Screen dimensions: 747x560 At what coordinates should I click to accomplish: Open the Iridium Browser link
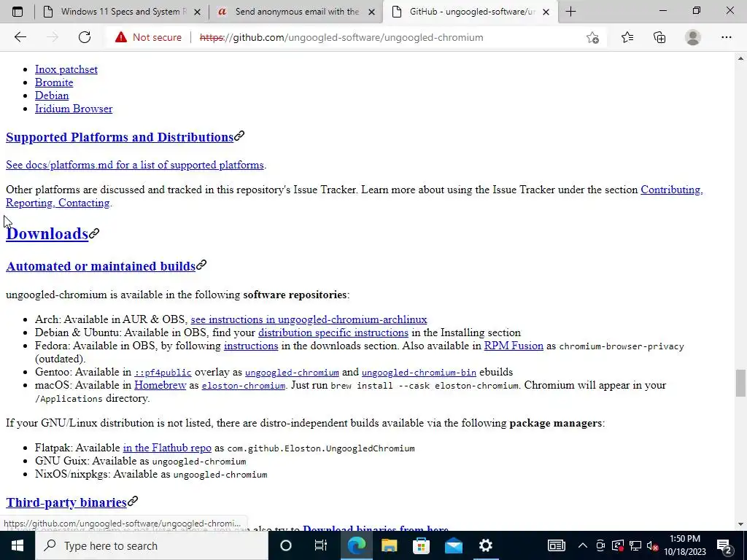coord(74,109)
